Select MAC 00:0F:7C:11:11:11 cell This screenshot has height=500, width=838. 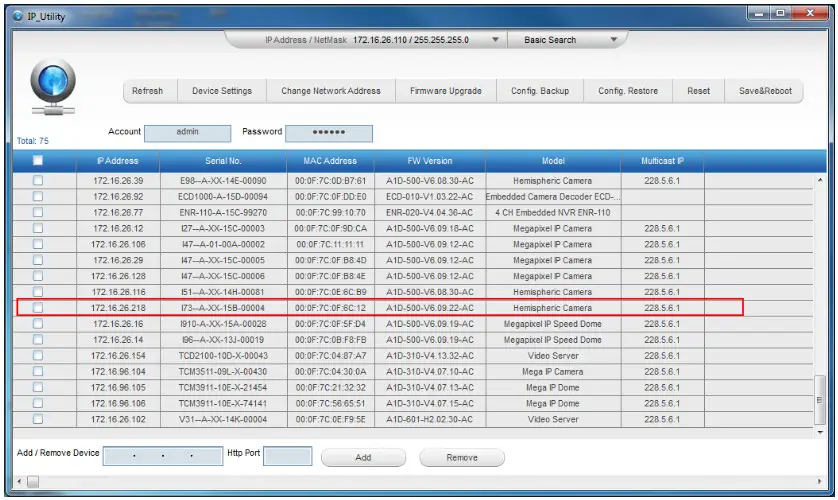[x=330, y=244]
